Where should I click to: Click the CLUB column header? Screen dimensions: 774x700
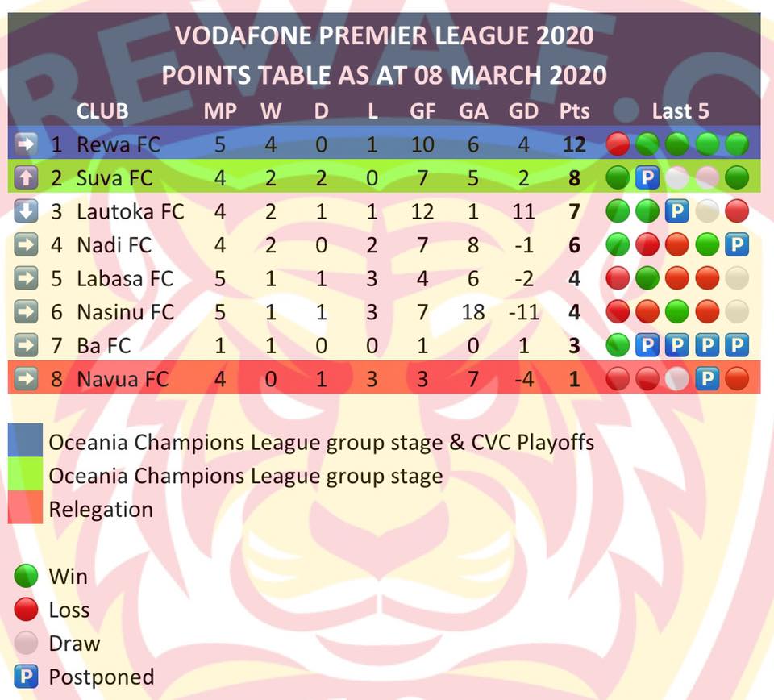[102, 111]
